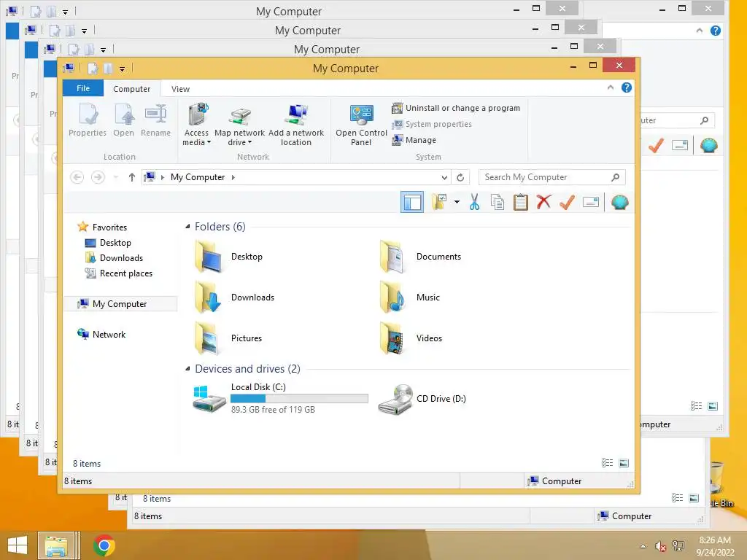Go back with the Back arrow

(77, 177)
